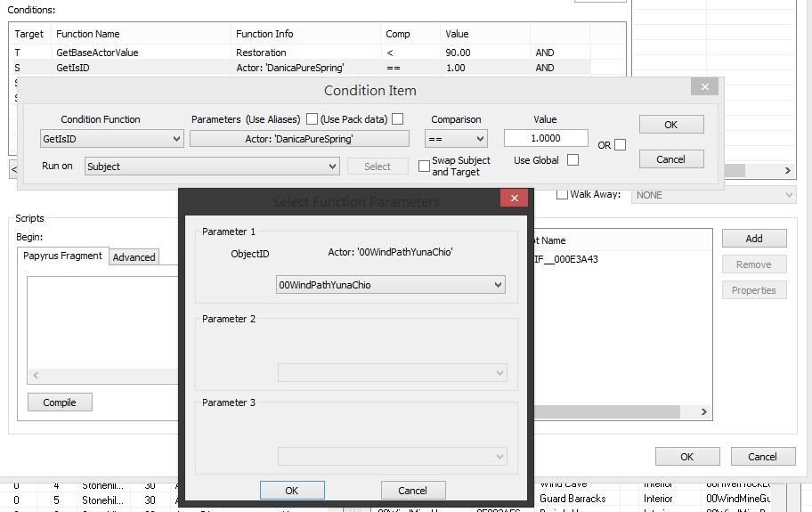The width and height of the screenshot is (812, 512).
Task: Enable the Use Aliases checkbox
Action: coord(312,118)
